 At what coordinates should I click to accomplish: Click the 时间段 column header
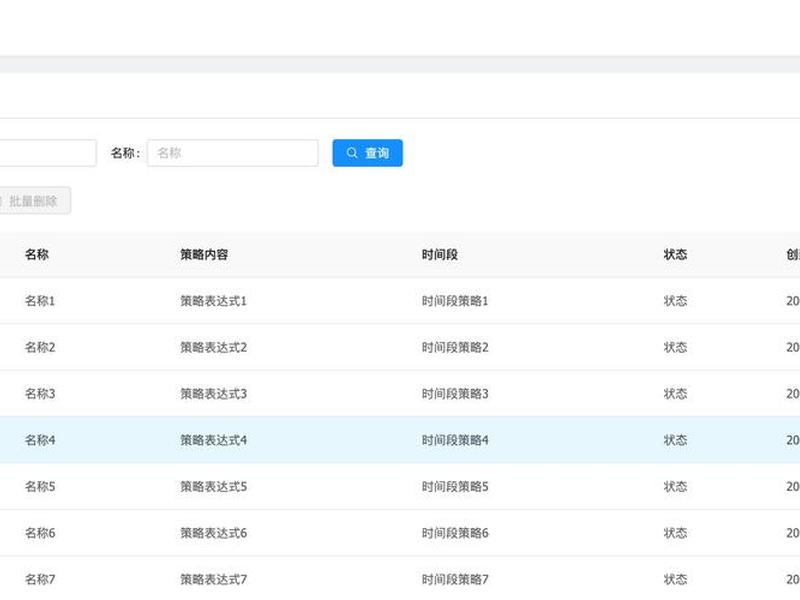click(x=439, y=254)
